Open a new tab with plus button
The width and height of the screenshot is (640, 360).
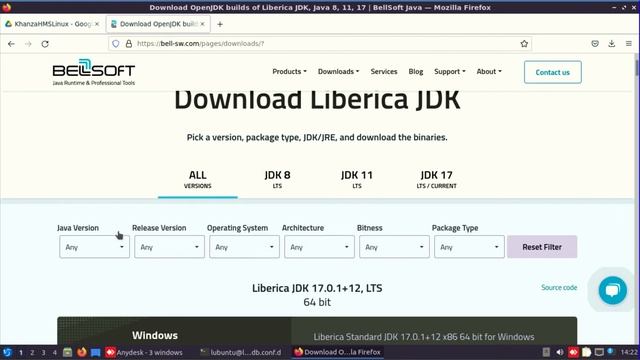pyautogui.click(x=220, y=24)
